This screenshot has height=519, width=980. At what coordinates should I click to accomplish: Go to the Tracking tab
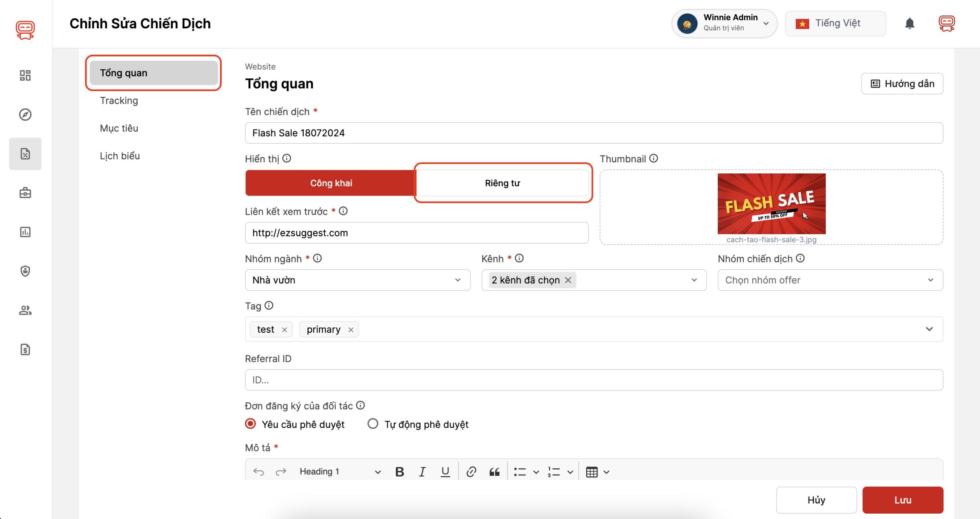[119, 101]
